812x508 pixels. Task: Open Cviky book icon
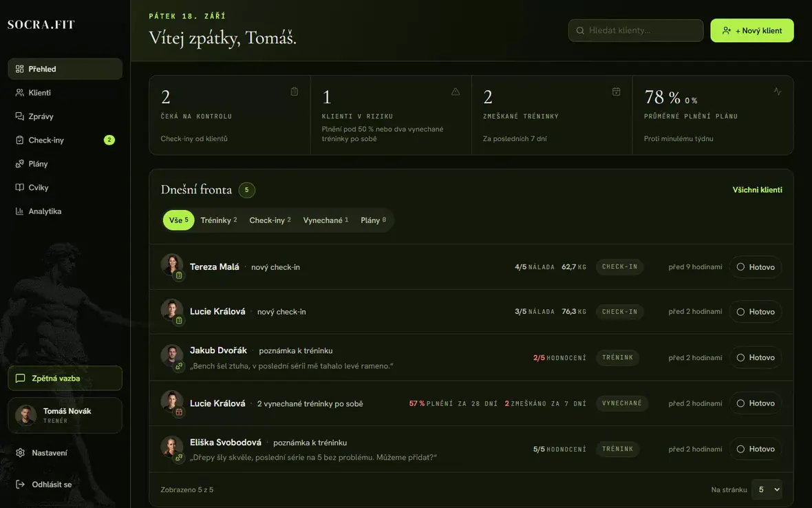click(20, 187)
